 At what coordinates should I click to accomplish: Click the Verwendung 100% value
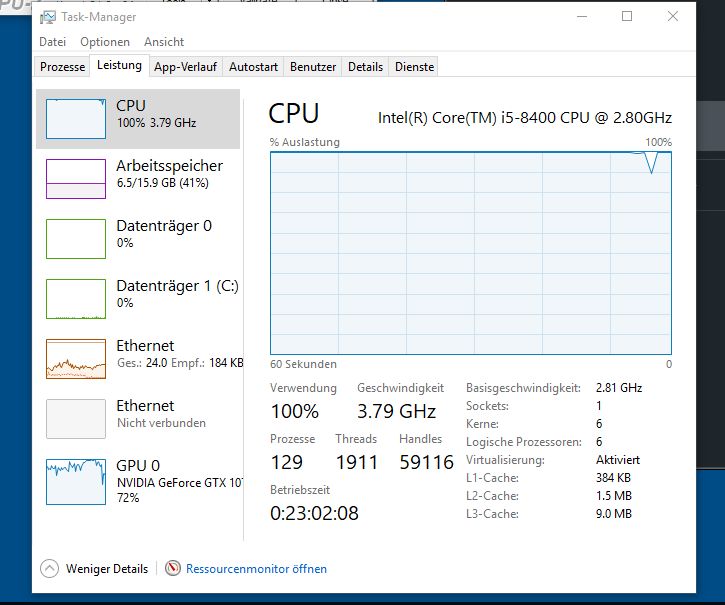pyautogui.click(x=295, y=411)
